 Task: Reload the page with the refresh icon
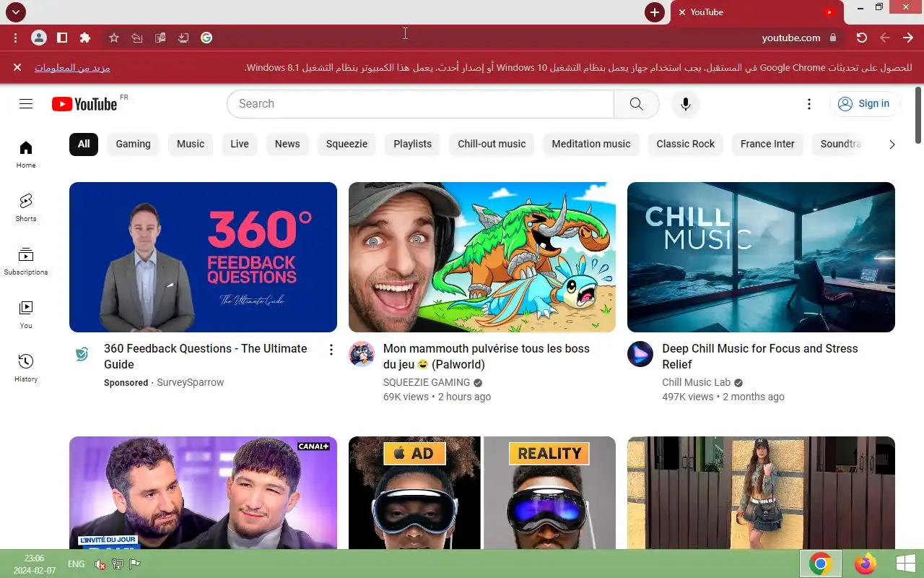[862, 38]
